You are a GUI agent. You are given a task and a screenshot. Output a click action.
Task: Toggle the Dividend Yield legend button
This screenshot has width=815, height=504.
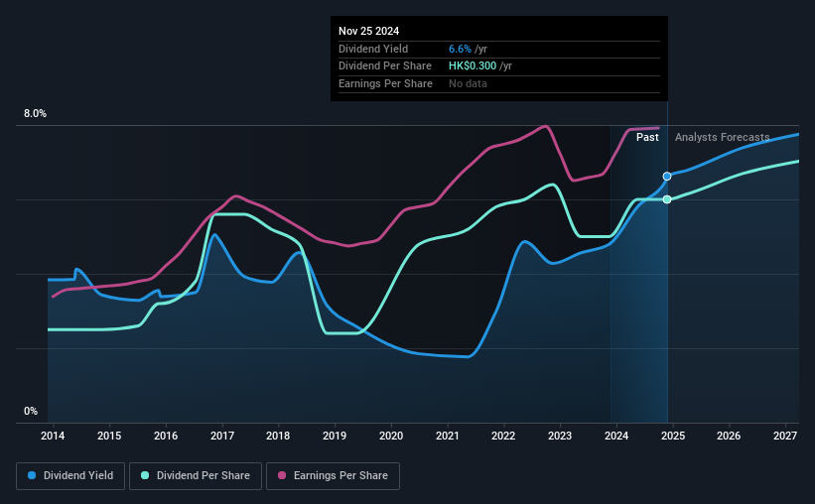pos(70,476)
